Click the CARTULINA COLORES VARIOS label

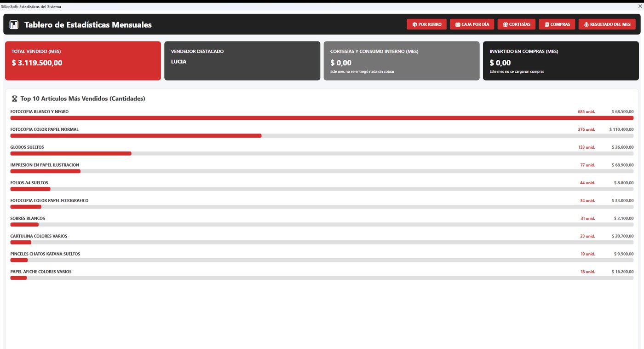[39, 236]
